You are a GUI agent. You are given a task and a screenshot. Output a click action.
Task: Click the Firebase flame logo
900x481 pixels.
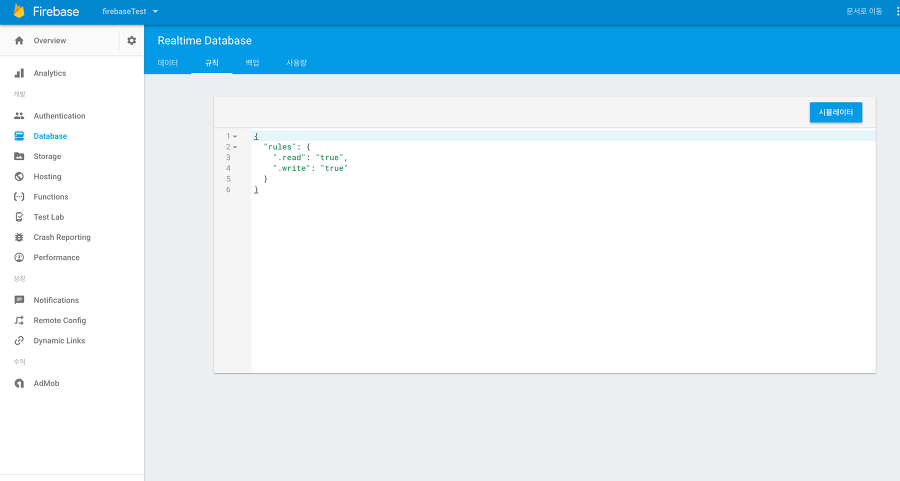[x=19, y=11]
